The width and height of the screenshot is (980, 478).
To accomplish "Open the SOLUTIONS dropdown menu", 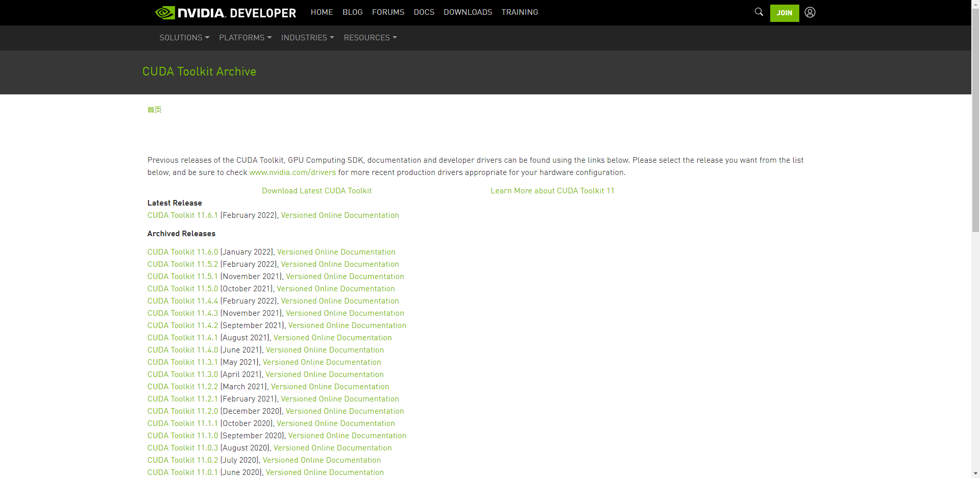I will click(x=184, y=37).
